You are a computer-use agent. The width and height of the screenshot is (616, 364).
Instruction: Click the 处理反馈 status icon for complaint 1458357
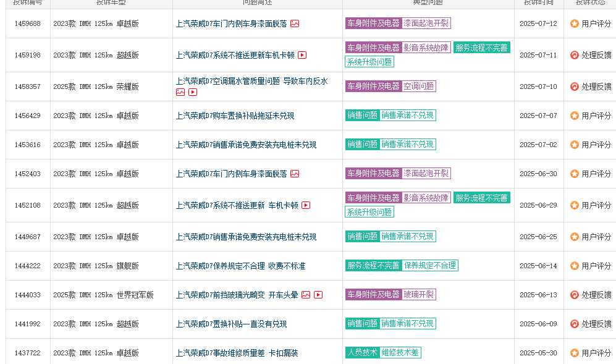pos(575,87)
